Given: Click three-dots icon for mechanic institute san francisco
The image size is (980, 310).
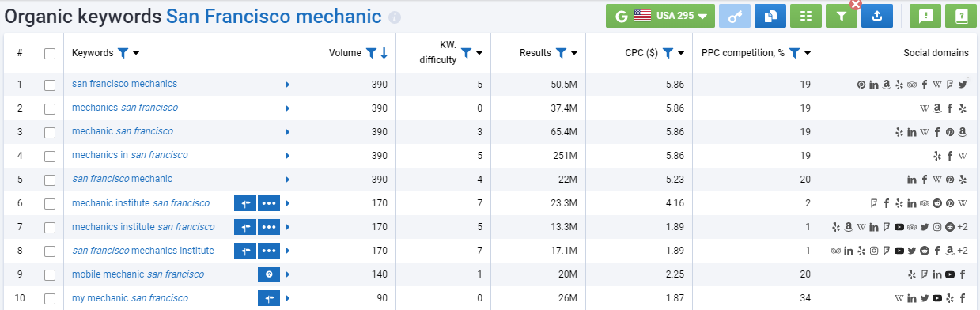Looking at the screenshot, I should [x=269, y=204].
